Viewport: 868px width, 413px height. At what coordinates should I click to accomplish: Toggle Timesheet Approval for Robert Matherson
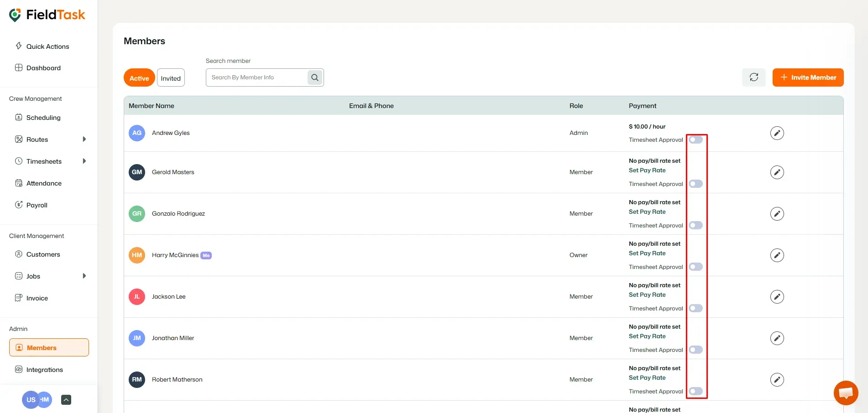(696, 391)
